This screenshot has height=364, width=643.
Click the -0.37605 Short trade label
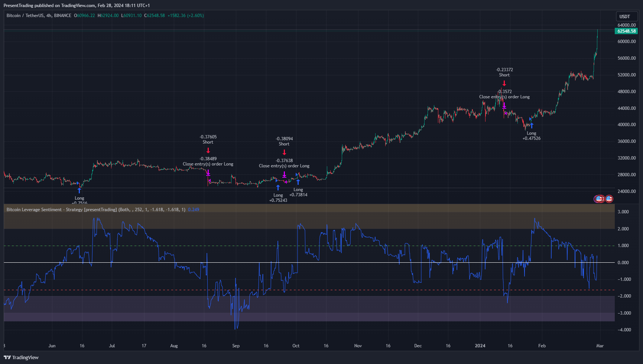(208, 140)
